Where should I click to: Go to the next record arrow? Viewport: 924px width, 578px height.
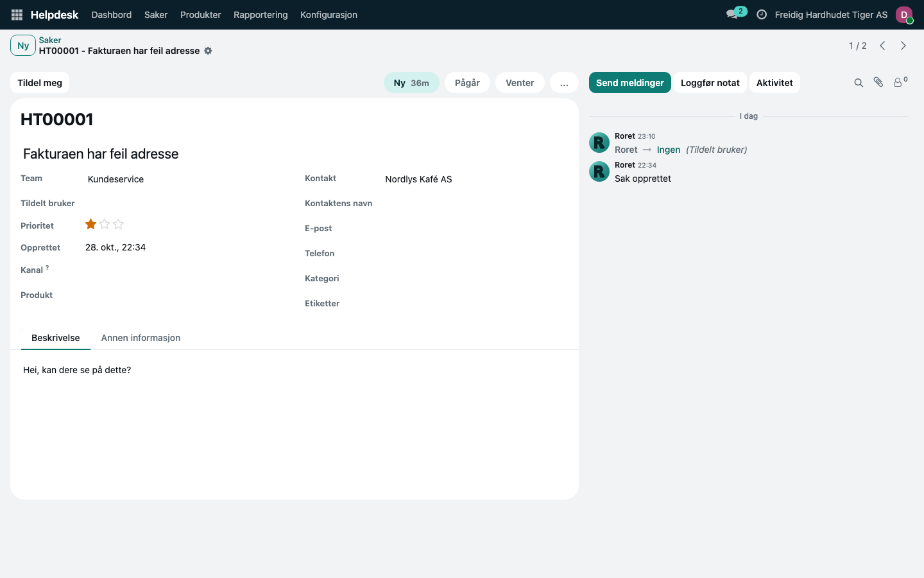point(903,46)
